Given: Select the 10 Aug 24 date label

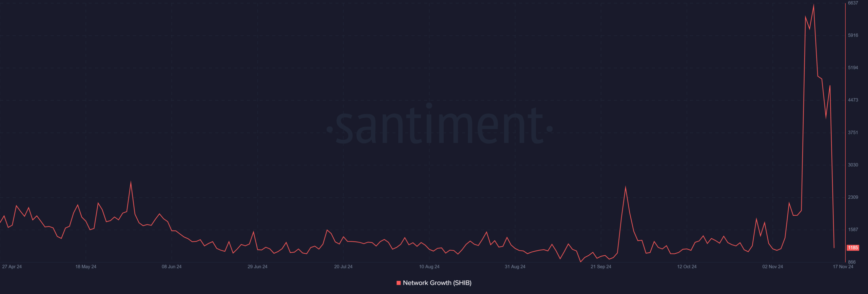Looking at the screenshot, I should [429, 267].
